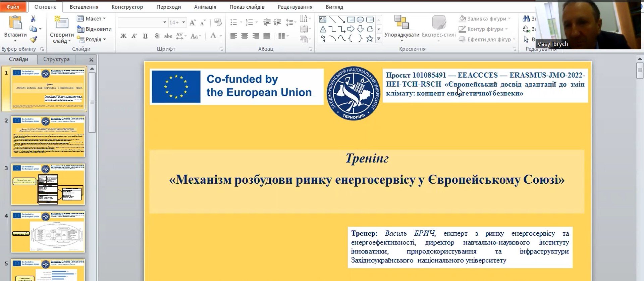Open Макет layout dropdown

[92, 18]
